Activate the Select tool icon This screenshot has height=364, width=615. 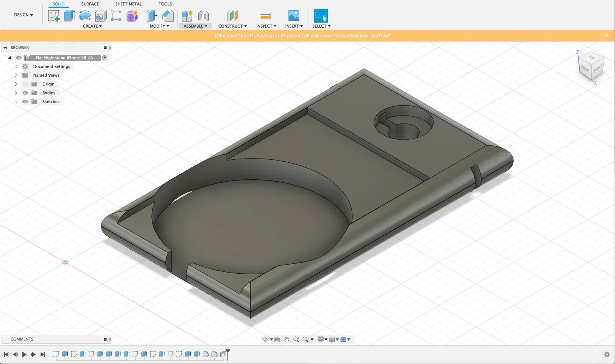(321, 16)
